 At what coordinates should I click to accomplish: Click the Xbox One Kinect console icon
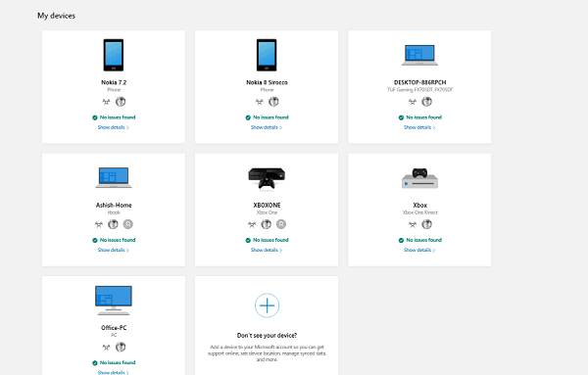click(419, 178)
